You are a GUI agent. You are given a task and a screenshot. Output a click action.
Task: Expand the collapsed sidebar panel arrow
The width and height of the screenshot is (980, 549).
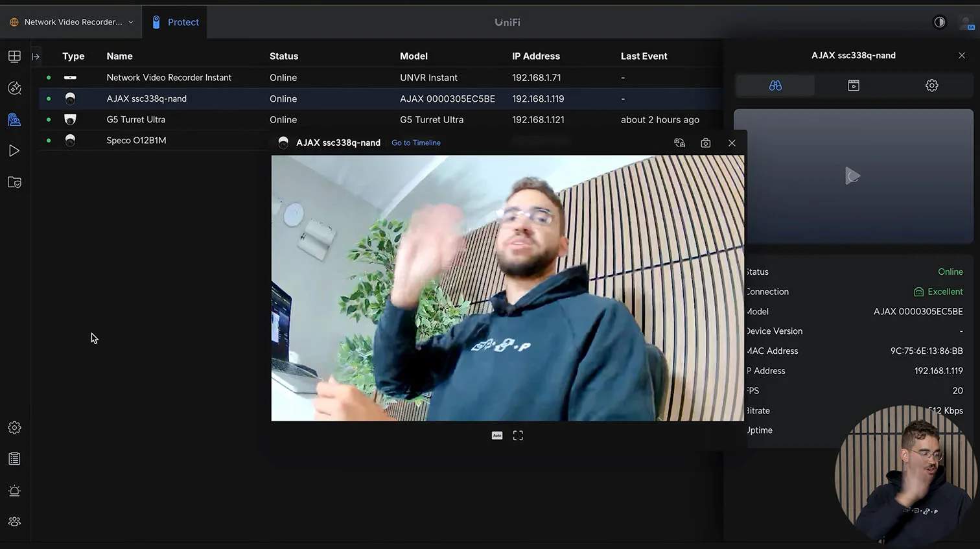[36, 56]
